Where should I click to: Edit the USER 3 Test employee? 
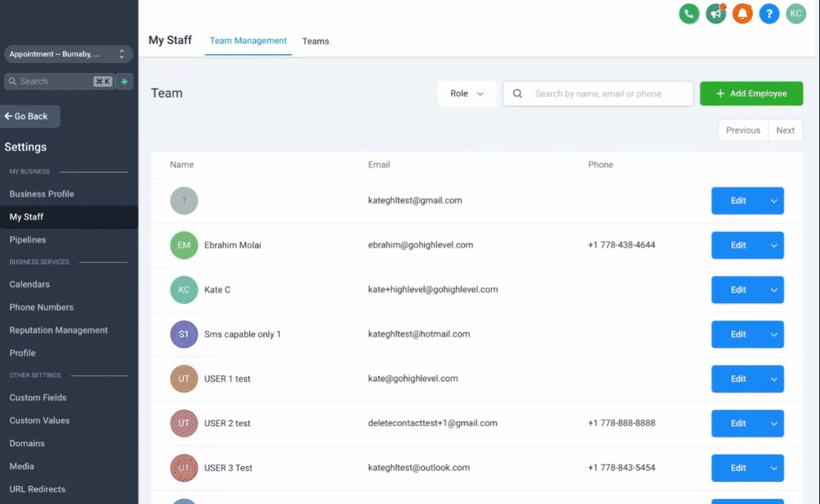pos(738,468)
